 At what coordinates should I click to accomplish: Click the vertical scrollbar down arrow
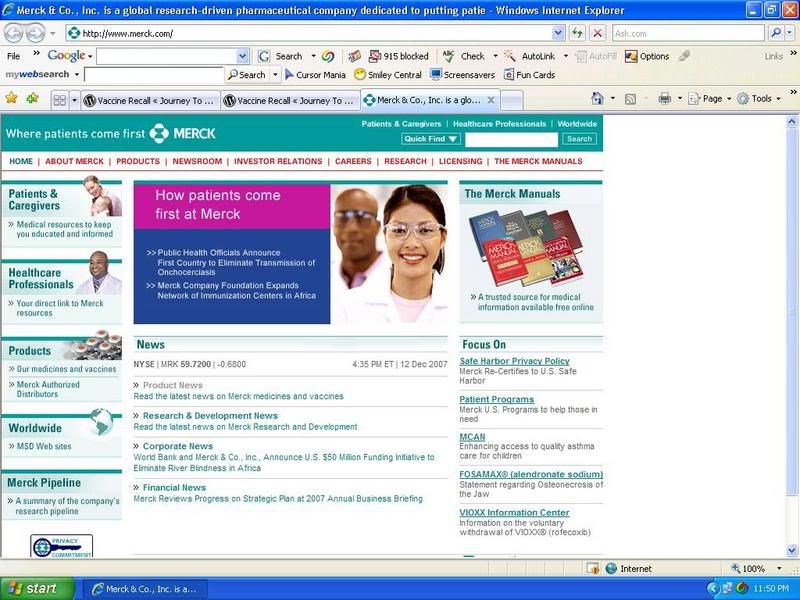pos(791,550)
